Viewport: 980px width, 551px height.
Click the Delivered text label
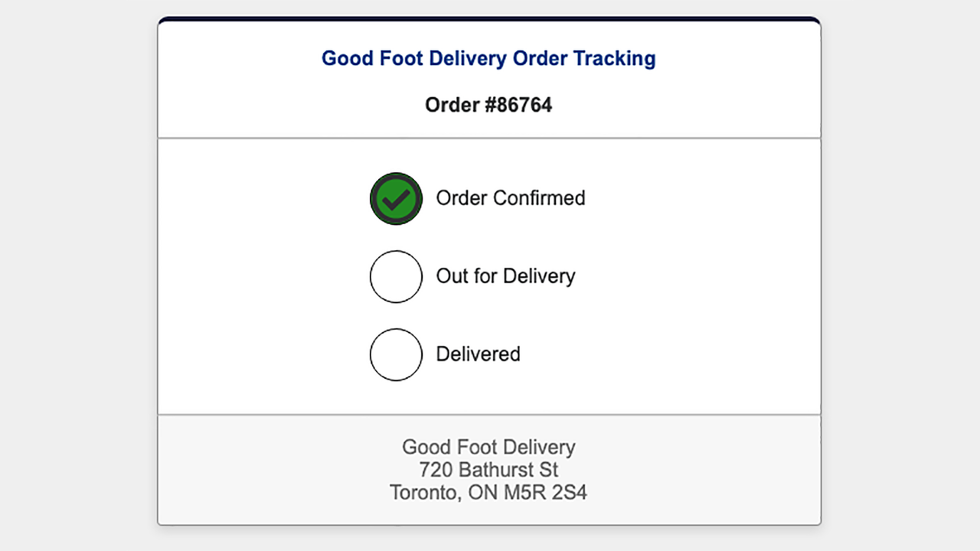click(x=478, y=354)
